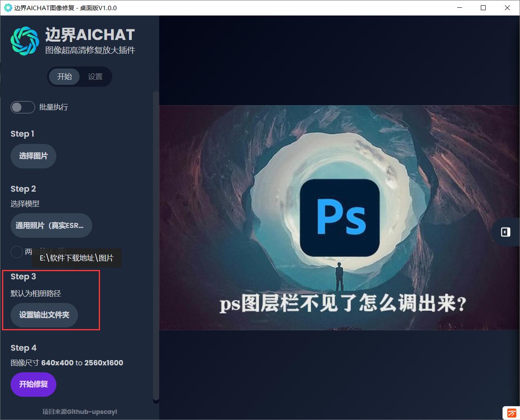This screenshot has width=520, height=420.
Task: Click the 项目来源Github-upscayl footer text
Action: tap(80, 412)
